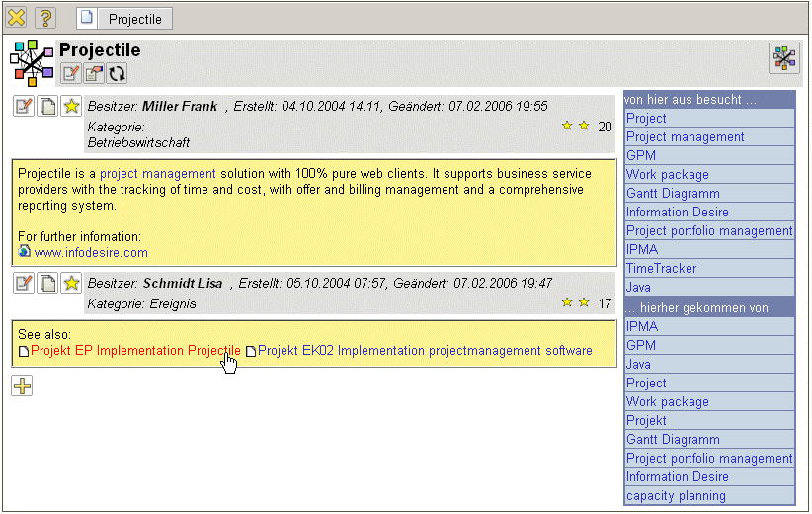Viewport: 812px width, 514px height.
Task: Open Projekt EK02 Implementation projectmanagement software link
Action: pyautogui.click(x=425, y=350)
